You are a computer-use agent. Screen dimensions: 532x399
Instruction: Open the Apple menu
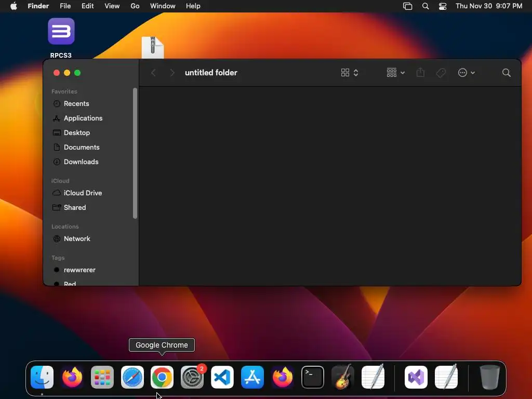pyautogui.click(x=14, y=6)
